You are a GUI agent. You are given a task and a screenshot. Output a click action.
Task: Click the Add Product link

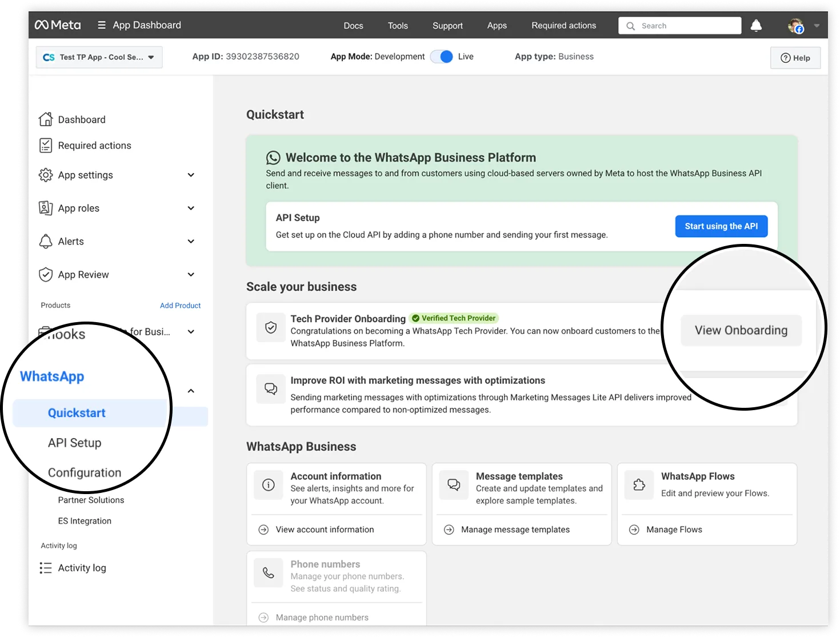(180, 306)
